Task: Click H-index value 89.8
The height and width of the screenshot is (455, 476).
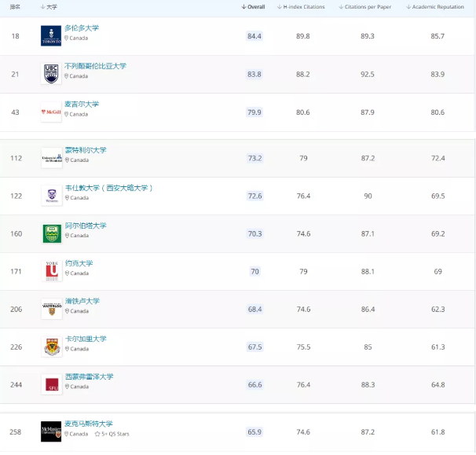Action: click(303, 36)
